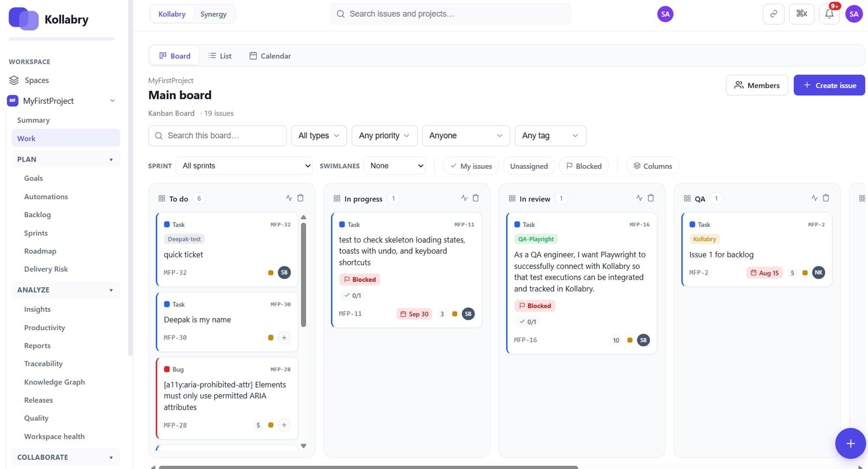Open the Anyone assignee dropdown

[466, 136]
